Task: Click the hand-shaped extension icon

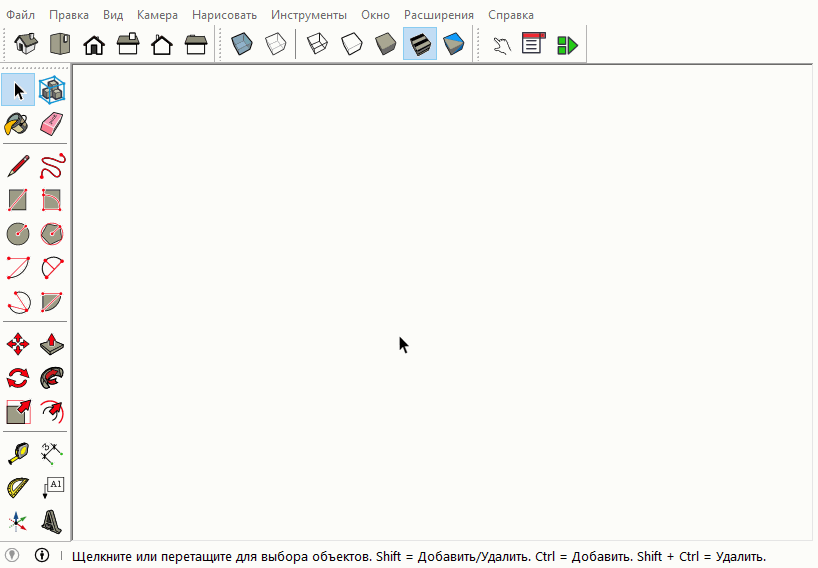Action: [502, 45]
